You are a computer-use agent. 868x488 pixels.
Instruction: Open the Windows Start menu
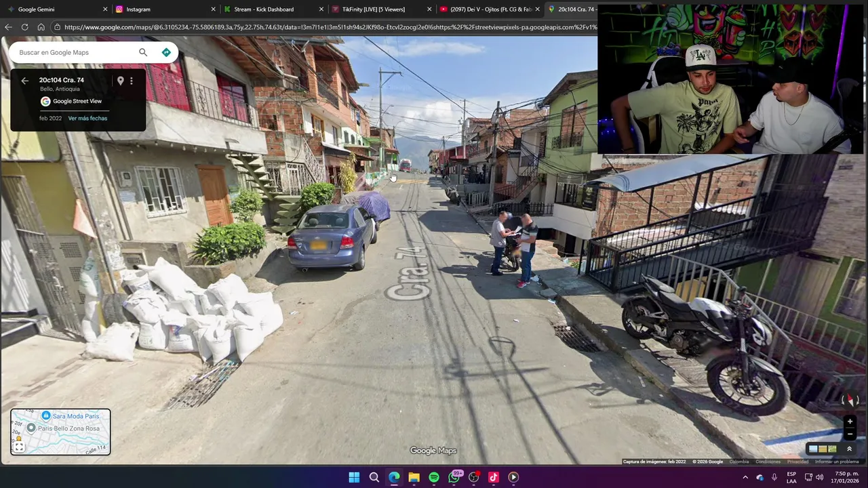(x=354, y=477)
